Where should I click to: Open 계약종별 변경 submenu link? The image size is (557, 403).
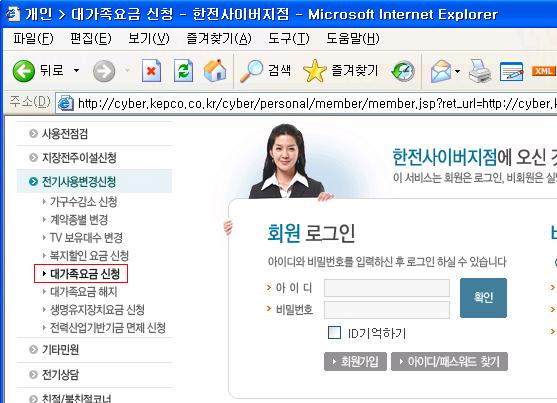[79, 220]
